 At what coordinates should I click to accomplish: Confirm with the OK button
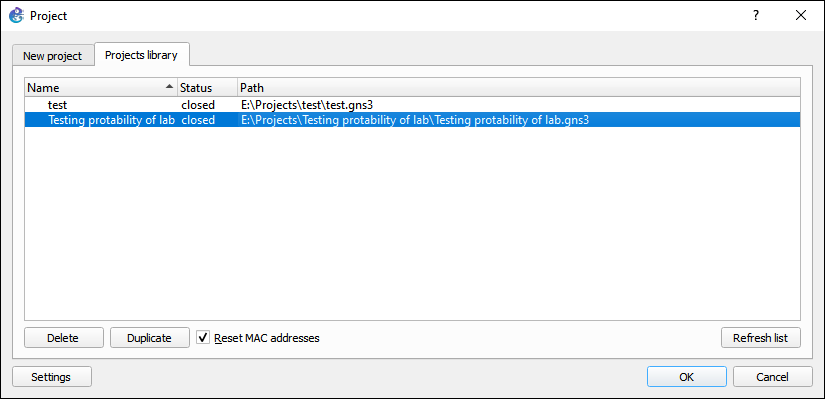(687, 377)
